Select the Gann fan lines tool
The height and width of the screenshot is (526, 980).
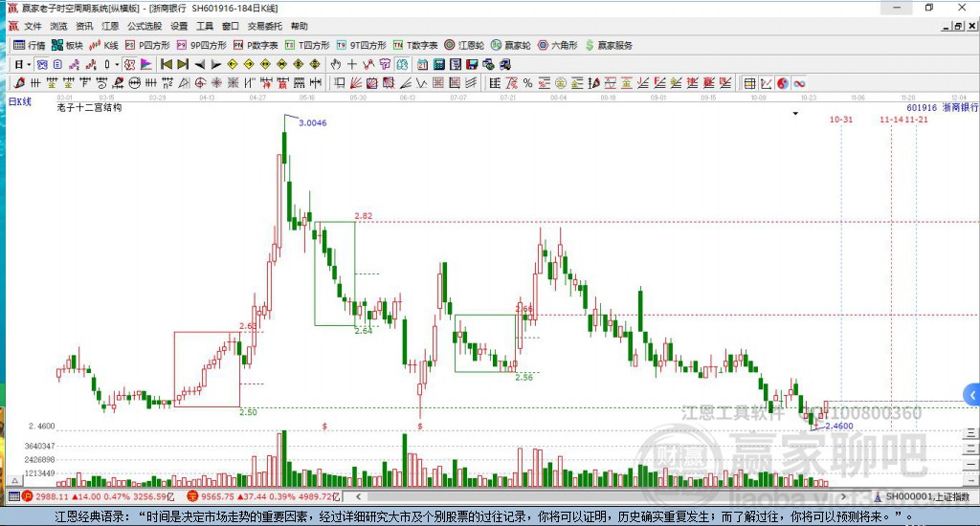pyautogui.click(x=356, y=83)
